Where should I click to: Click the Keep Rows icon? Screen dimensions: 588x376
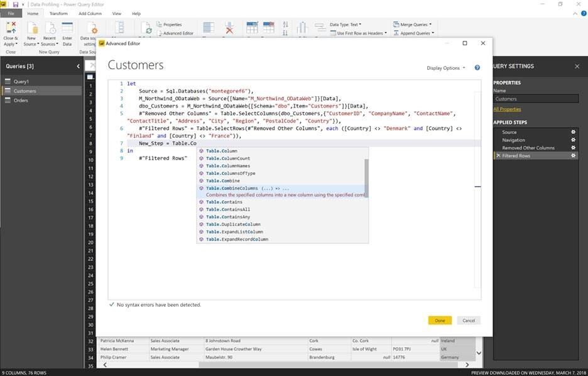[x=252, y=28]
